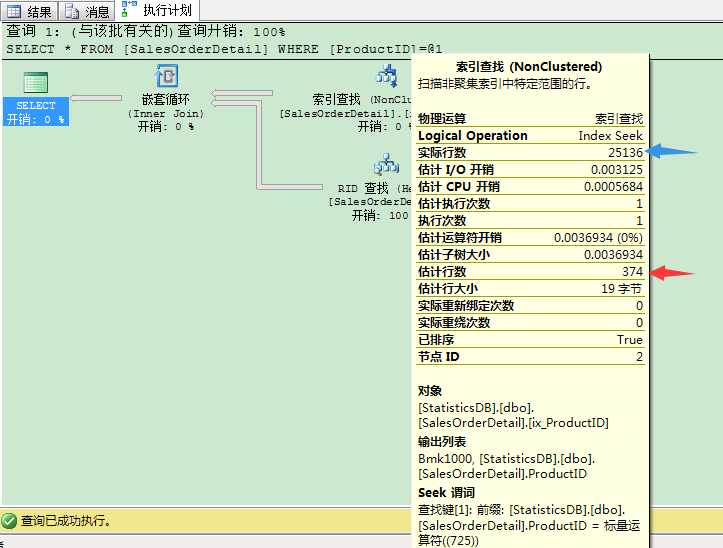
Task: Click the 嵌套循环 label text
Action: [166, 99]
